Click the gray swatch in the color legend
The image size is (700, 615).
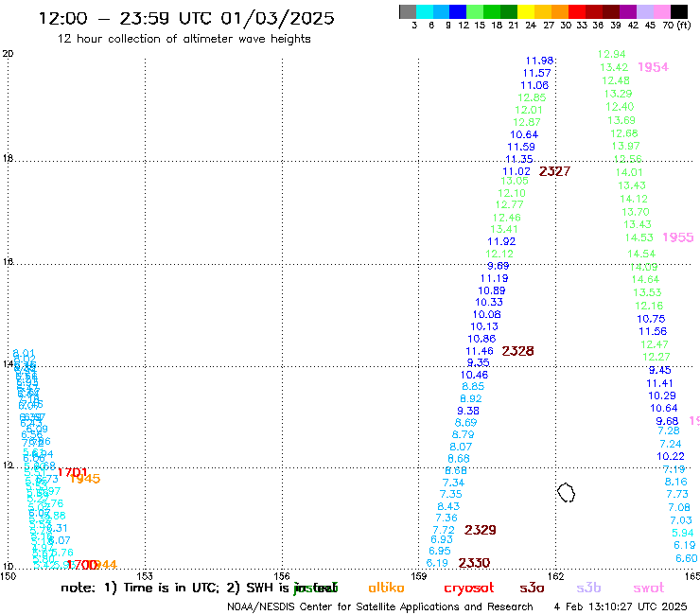pyautogui.click(x=408, y=11)
